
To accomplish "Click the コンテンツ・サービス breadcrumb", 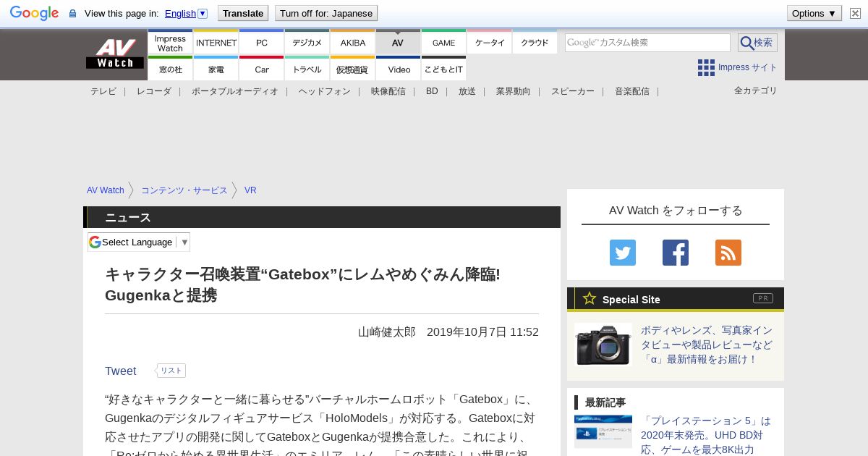I will pos(184,190).
